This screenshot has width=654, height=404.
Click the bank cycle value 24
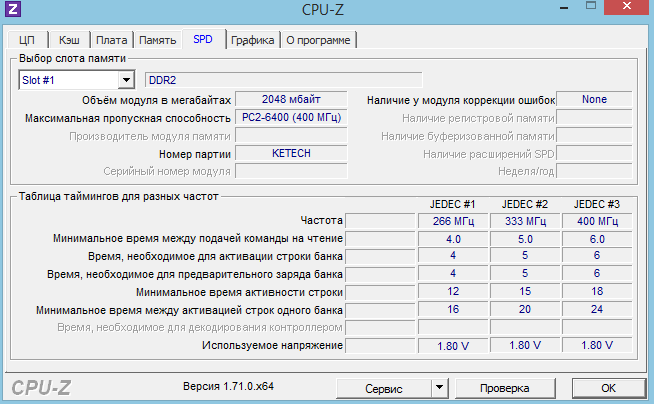tap(597, 309)
